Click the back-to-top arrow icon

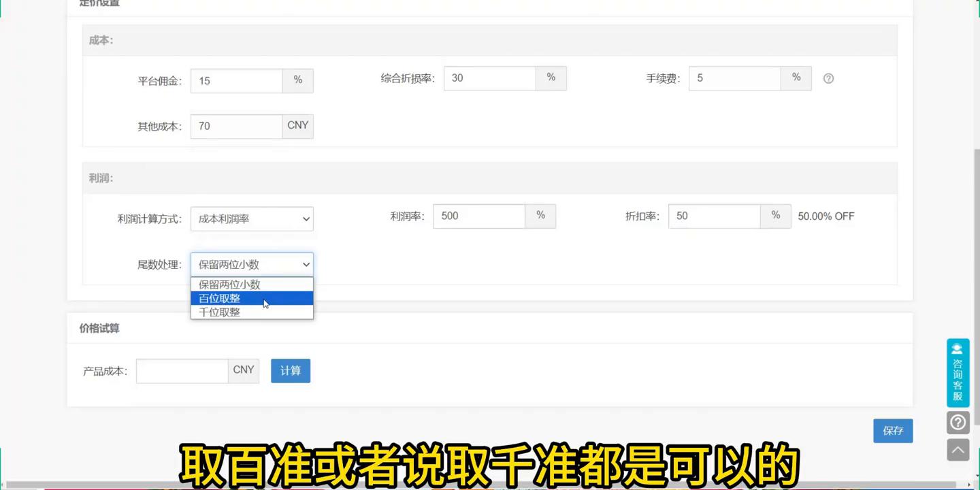tap(958, 449)
